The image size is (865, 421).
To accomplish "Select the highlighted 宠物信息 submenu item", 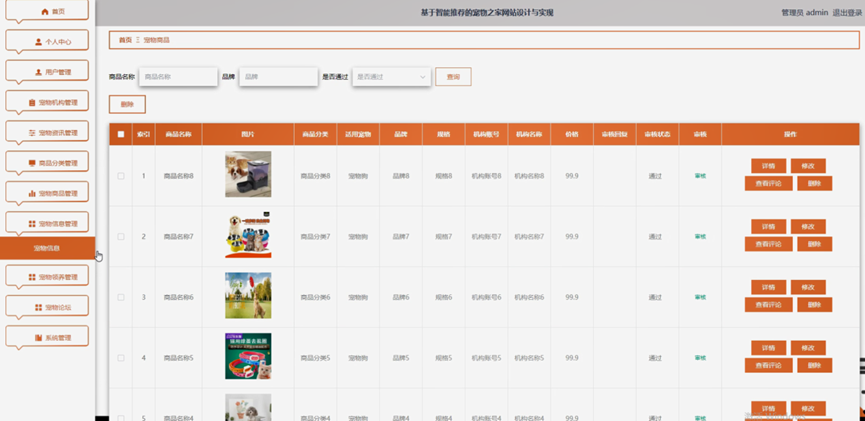I will [x=47, y=248].
